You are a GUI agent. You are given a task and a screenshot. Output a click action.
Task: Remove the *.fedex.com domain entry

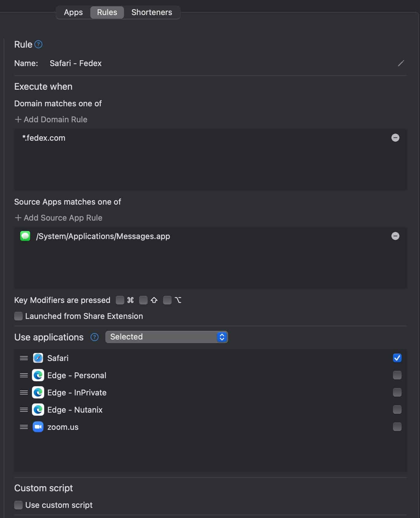click(395, 138)
